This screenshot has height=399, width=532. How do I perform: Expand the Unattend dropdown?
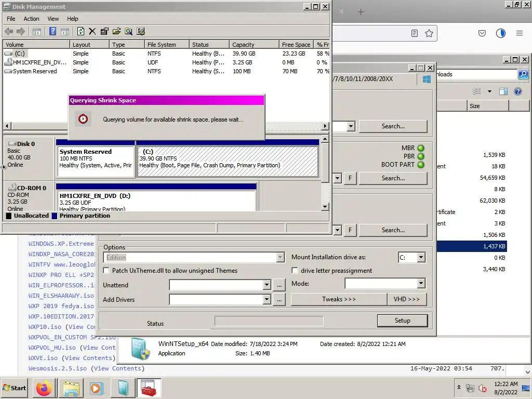(x=267, y=285)
